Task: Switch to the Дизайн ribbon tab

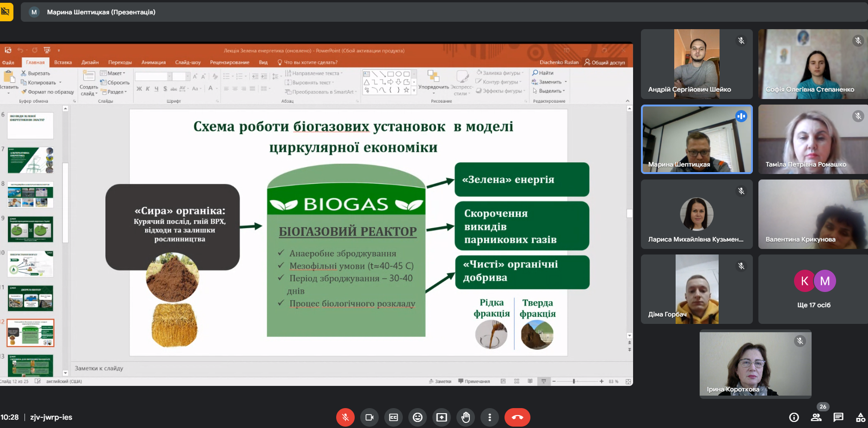Action: pos(90,62)
